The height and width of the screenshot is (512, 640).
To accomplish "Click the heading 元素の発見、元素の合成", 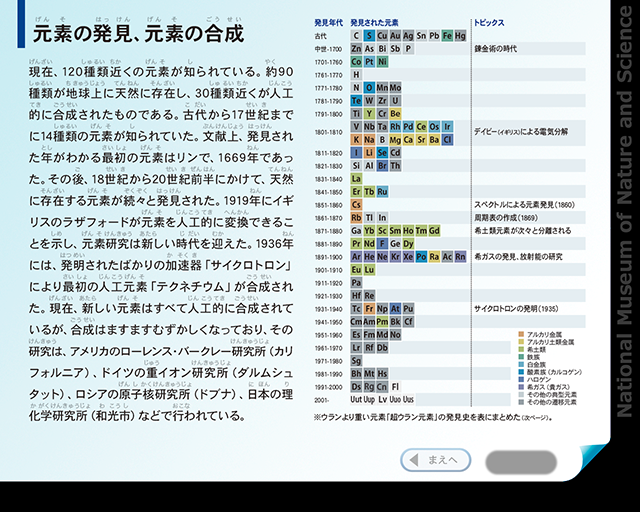I will point(138,34).
